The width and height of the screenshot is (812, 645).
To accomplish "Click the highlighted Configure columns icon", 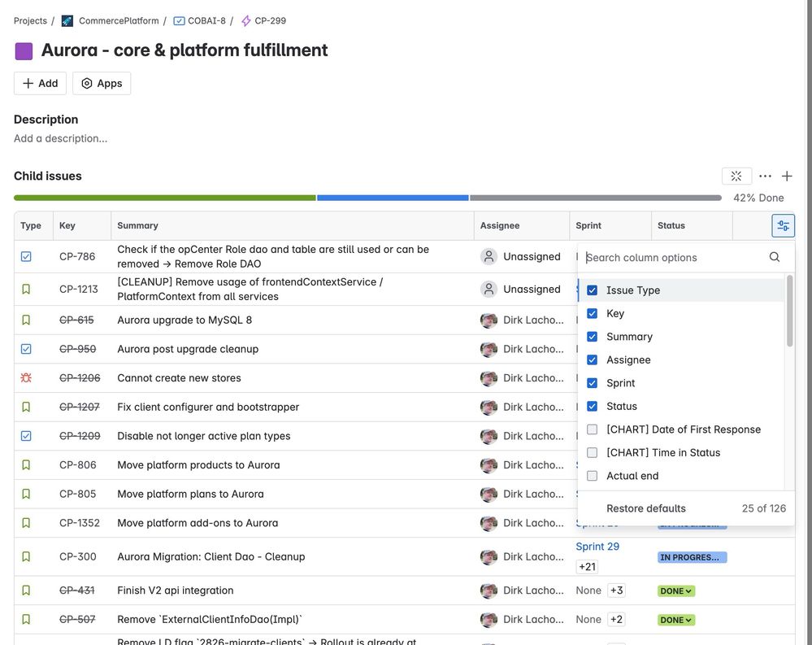I will click(781, 224).
